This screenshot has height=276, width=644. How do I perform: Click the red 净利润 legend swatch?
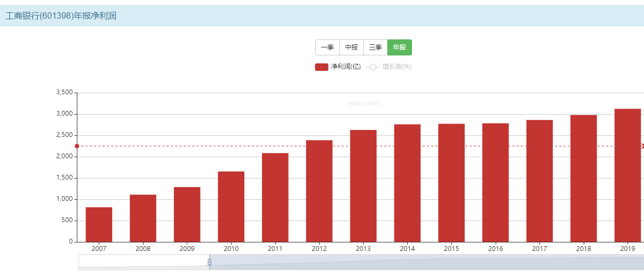tap(322, 67)
